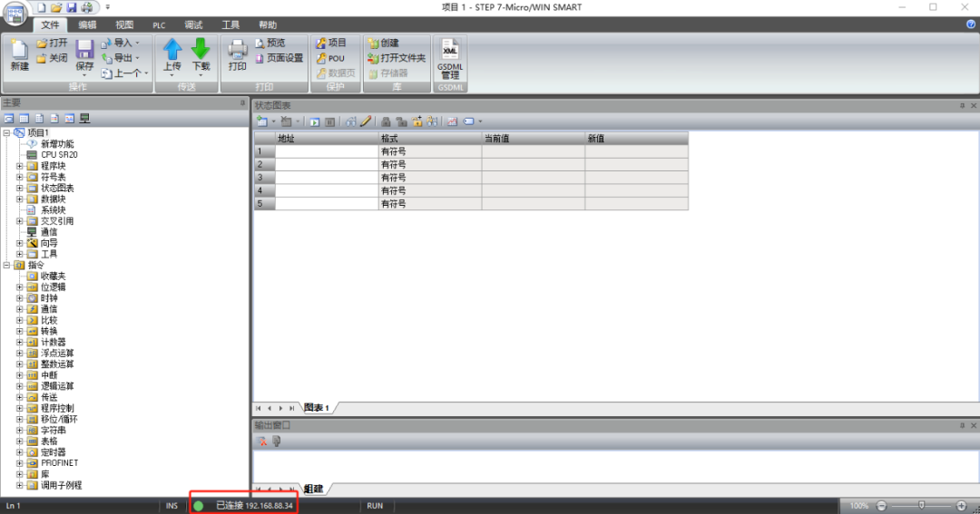Click the address cell in row 1
This screenshot has height=514, width=980.
[x=327, y=151]
